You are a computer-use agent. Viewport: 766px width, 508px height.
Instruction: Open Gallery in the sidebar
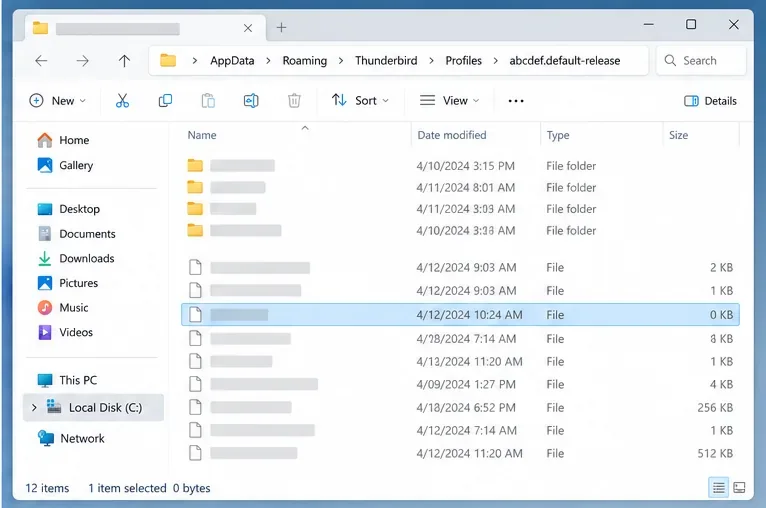coord(65,165)
